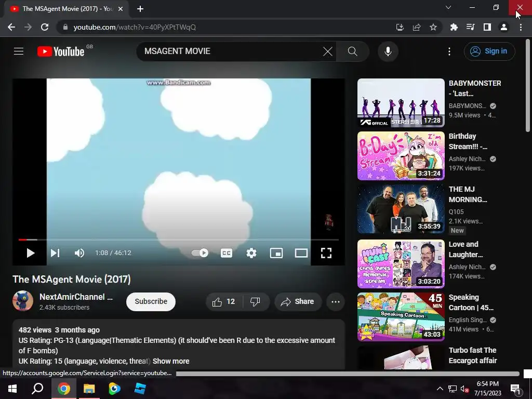Like the video
The height and width of the screenshot is (399, 532).
[x=223, y=302]
